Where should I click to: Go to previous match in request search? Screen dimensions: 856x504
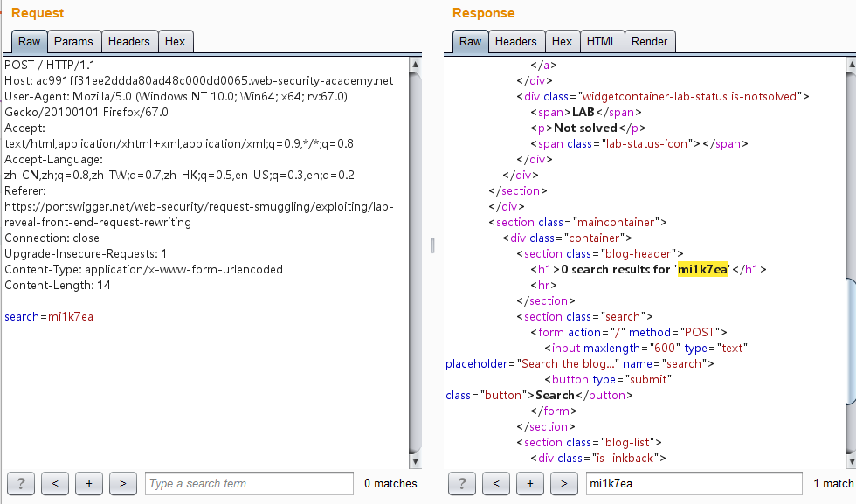54,483
